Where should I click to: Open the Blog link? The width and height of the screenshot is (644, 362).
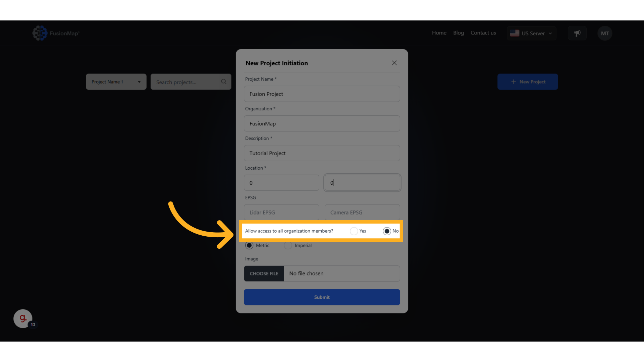(x=459, y=33)
